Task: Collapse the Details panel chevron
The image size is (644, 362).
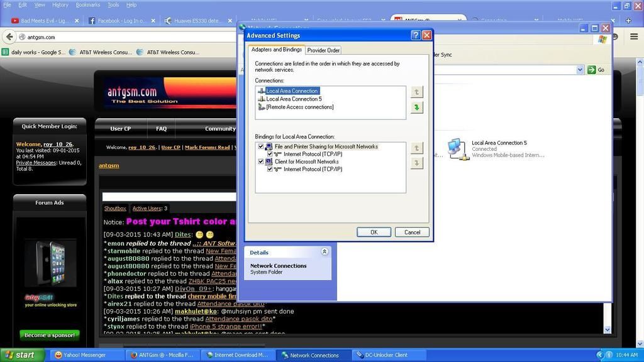Action: click(x=325, y=252)
